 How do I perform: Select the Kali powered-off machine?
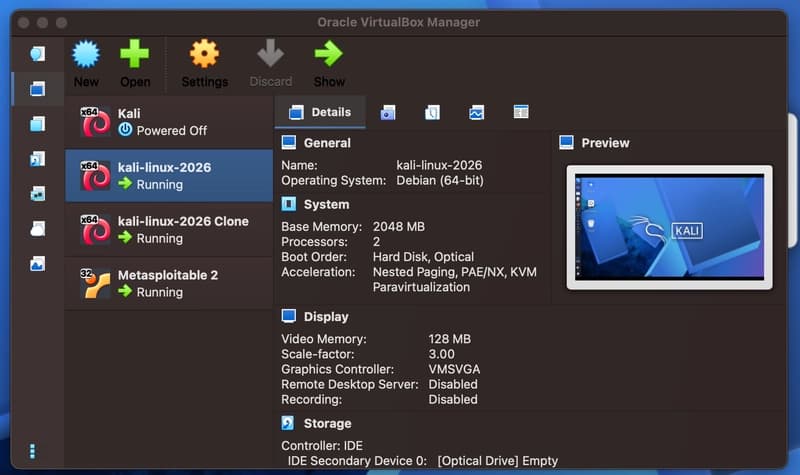click(x=169, y=122)
